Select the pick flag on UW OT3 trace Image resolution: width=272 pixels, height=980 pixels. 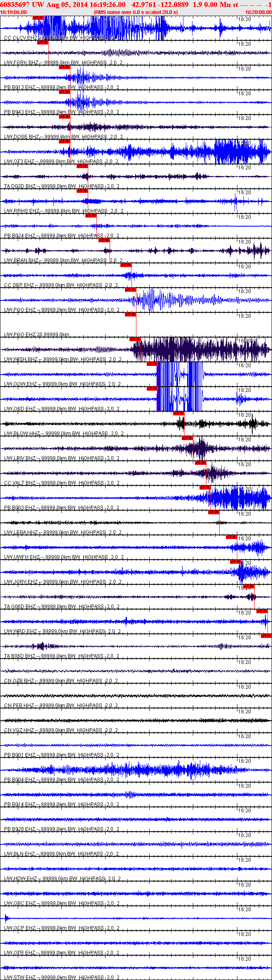(64, 141)
